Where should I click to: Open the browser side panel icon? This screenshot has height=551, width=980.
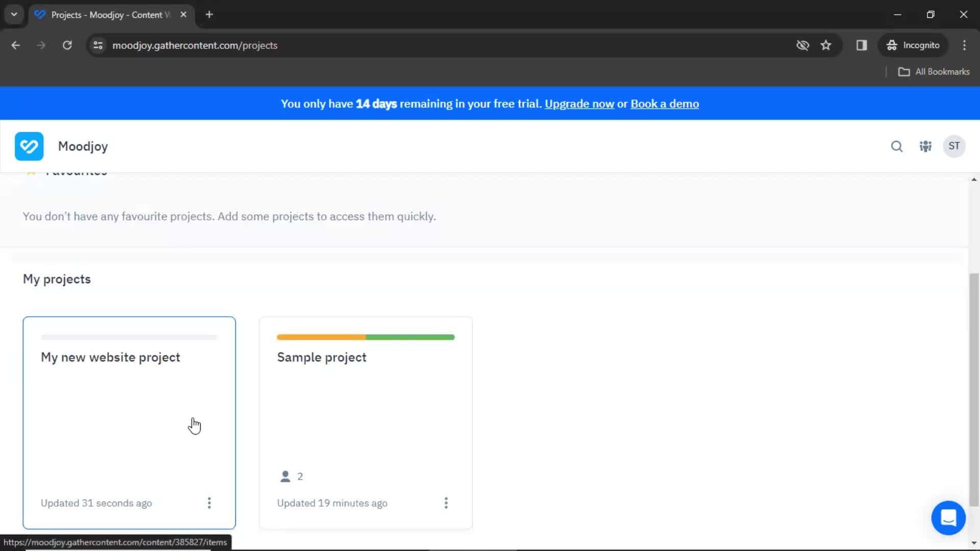point(862,45)
